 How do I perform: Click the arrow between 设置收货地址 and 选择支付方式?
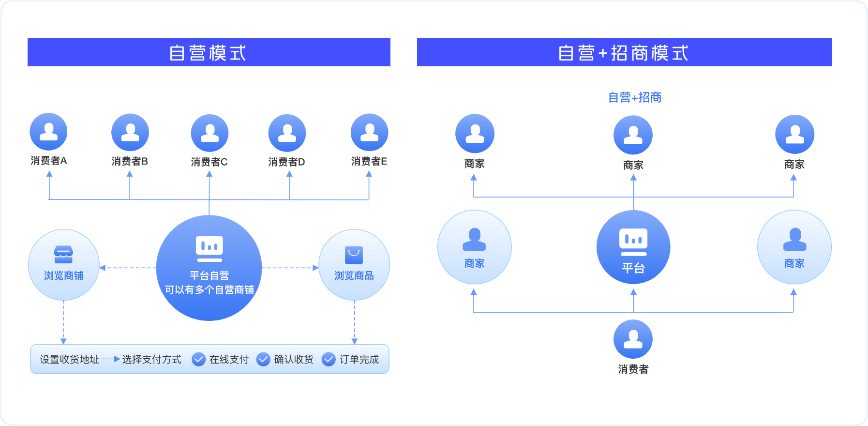(x=111, y=359)
